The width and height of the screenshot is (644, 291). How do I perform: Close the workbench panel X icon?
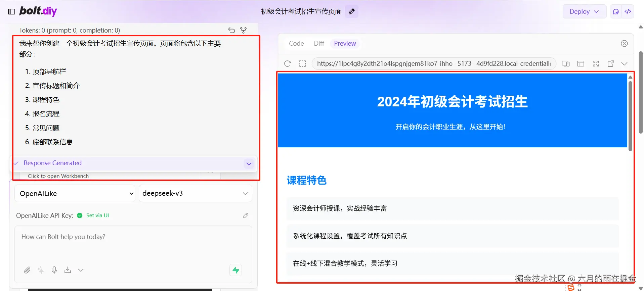click(x=624, y=43)
